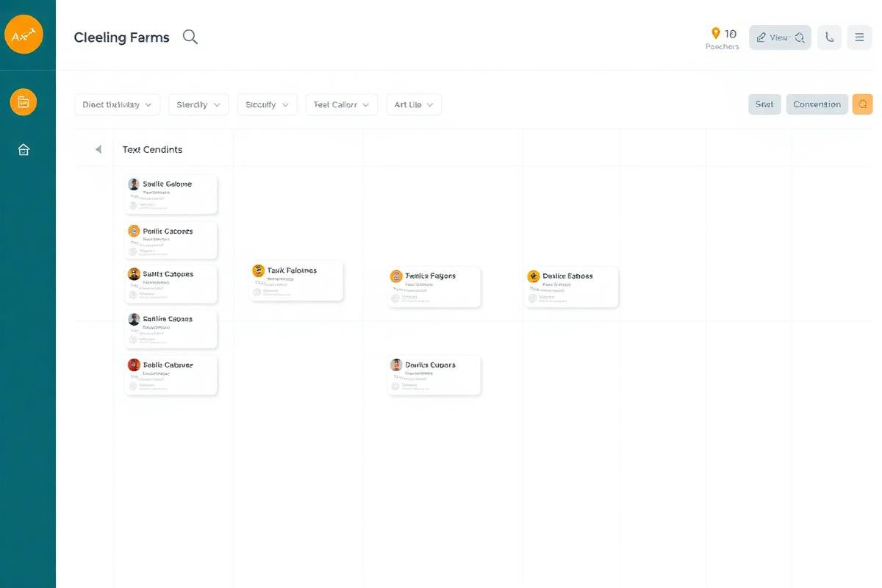The height and width of the screenshot is (588, 882).
Task: Open the Tank Falomes card
Action: coord(296,281)
